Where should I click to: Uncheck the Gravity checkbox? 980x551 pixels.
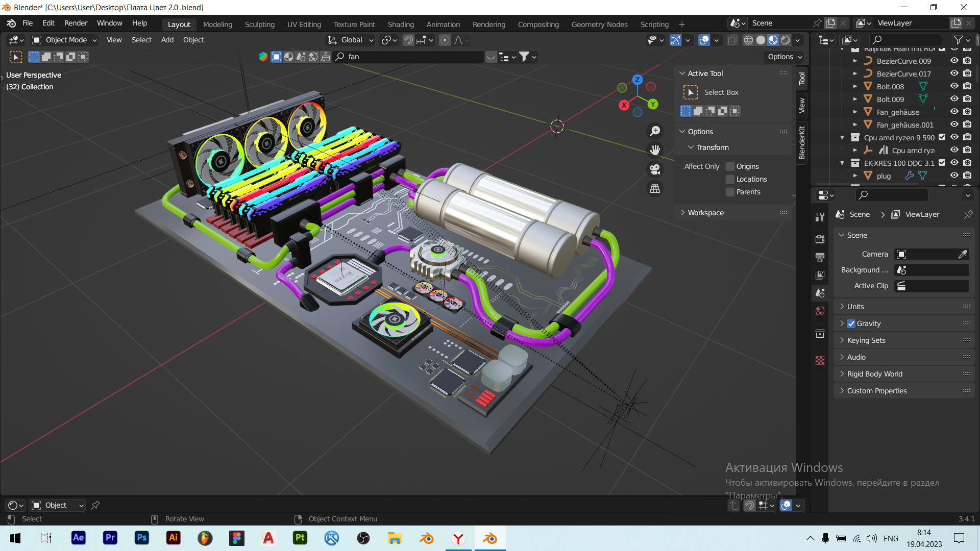851,323
